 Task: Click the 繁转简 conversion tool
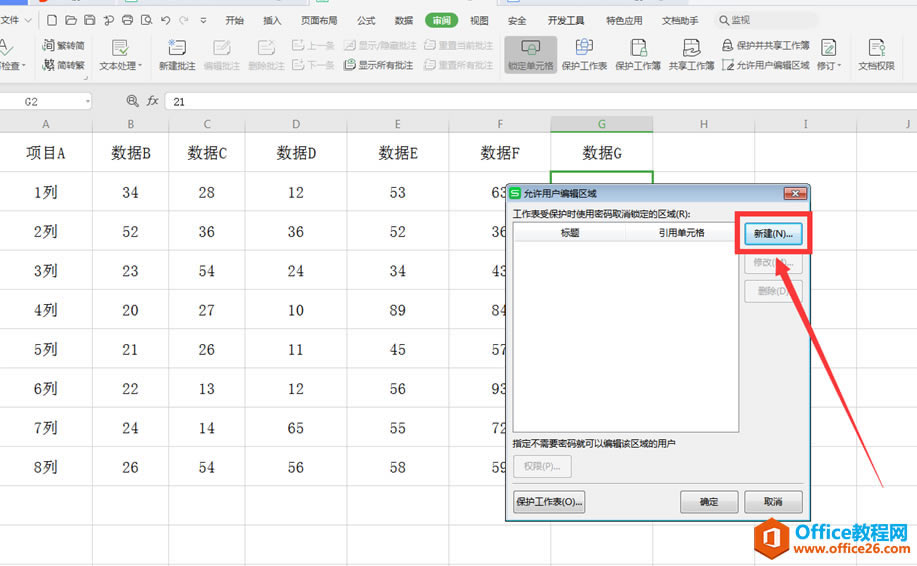[x=64, y=45]
